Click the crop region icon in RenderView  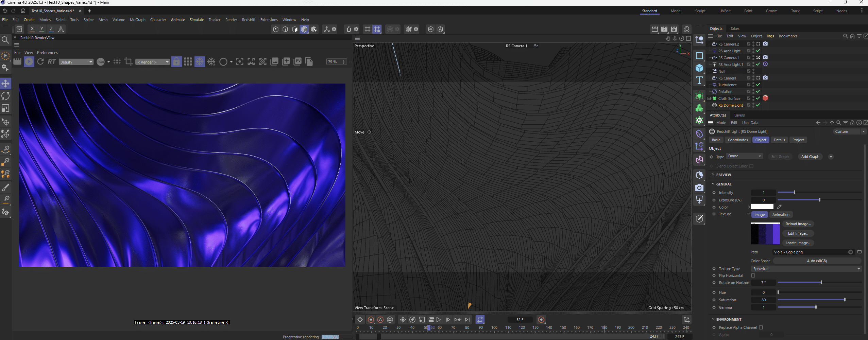click(x=128, y=61)
